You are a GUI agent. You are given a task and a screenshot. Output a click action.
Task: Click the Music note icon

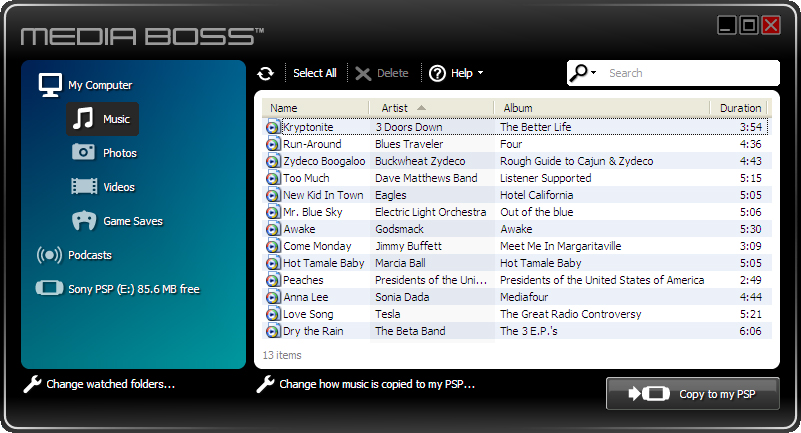click(x=83, y=118)
